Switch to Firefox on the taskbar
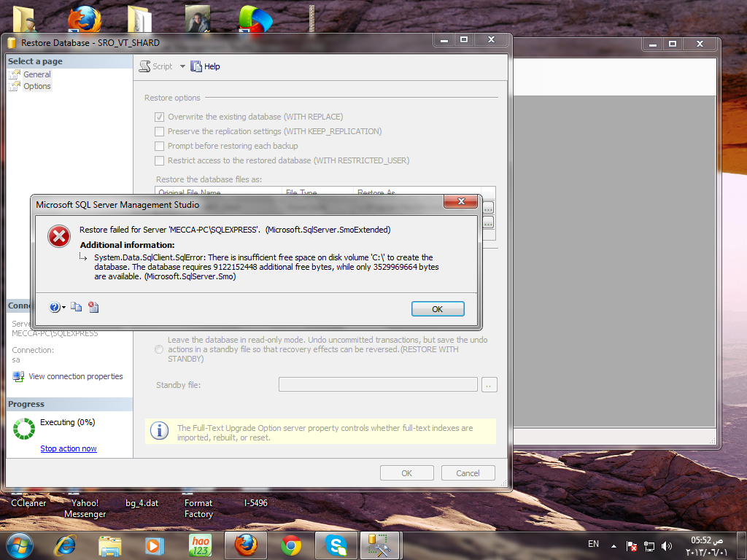The width and height of the screenshot is (747, 560). coord(245,545)
